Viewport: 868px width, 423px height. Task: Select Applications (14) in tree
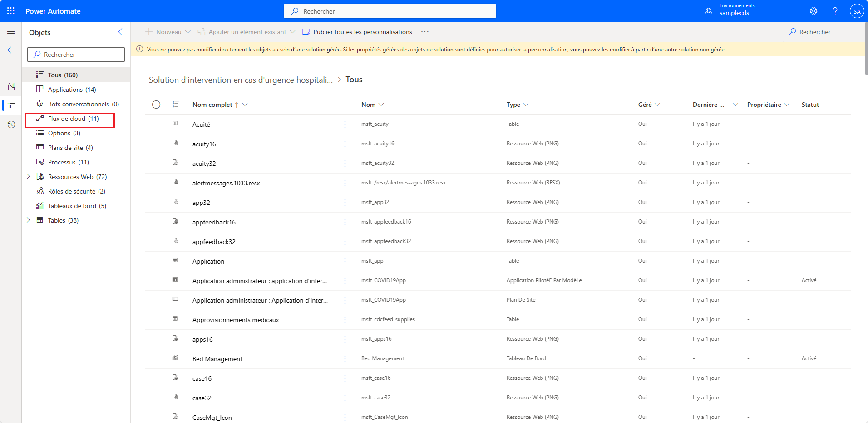76,90
